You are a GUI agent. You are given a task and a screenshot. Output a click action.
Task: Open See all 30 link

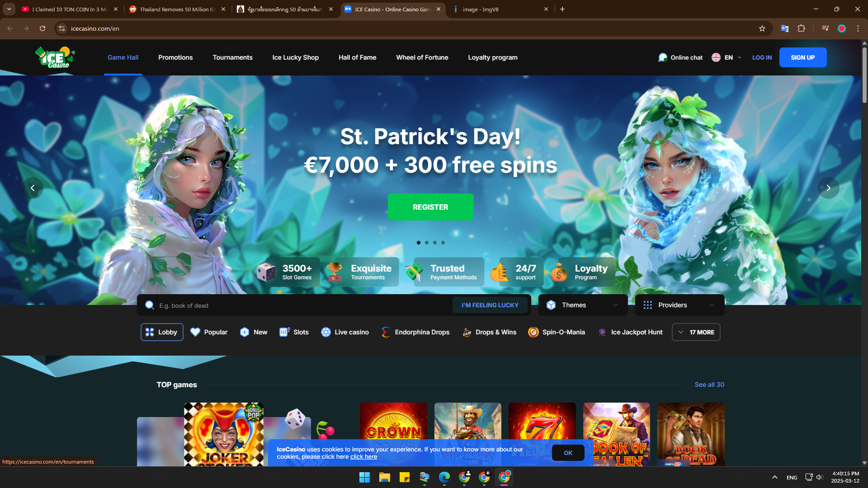tap(709, 385)
